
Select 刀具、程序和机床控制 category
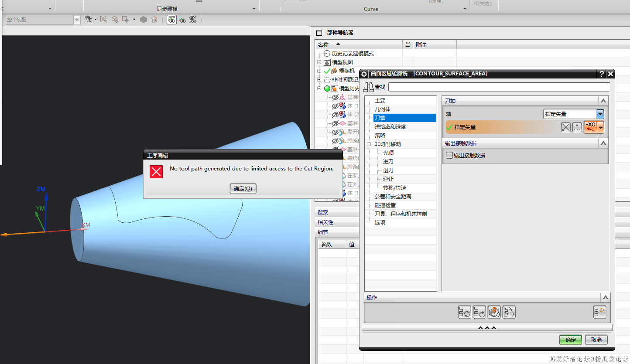(x=401, y=214)
